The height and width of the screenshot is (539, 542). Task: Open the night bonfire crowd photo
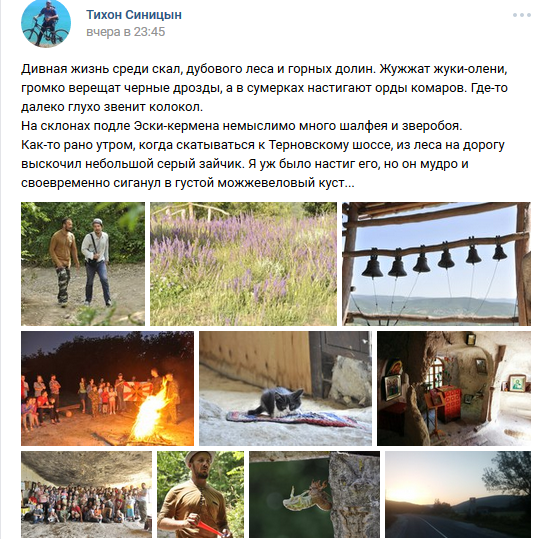[x=108, y=388]
